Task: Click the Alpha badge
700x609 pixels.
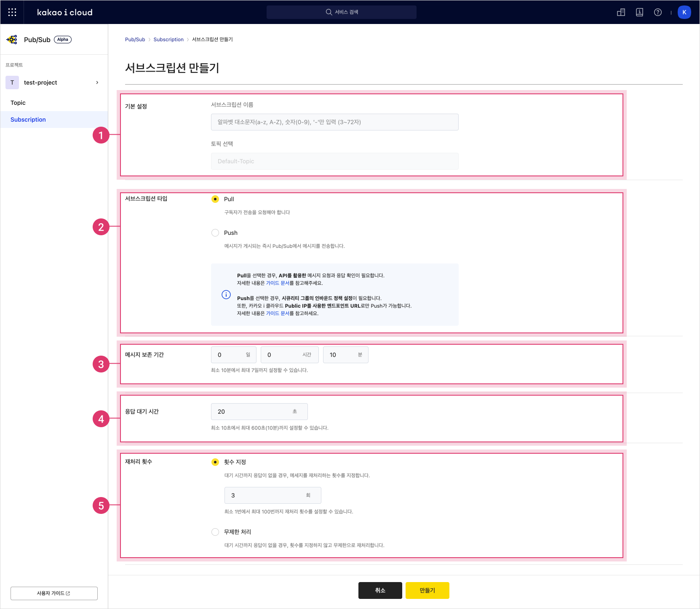Action: pos(63,40)
